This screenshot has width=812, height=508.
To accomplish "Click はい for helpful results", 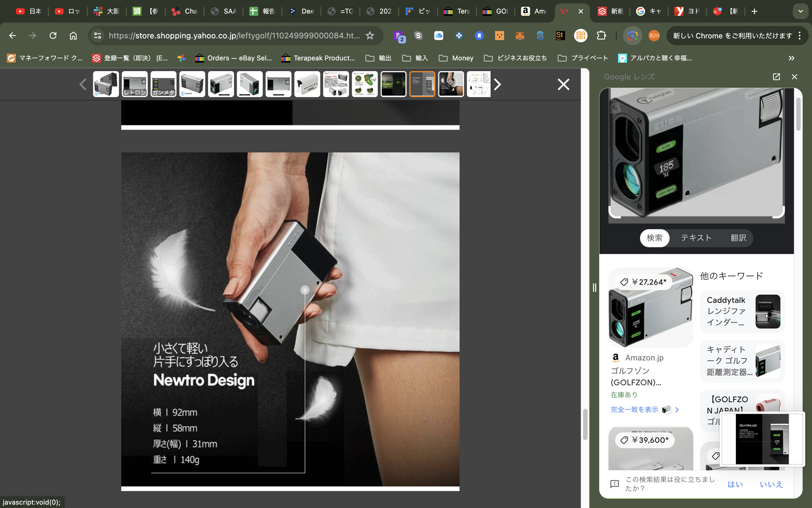I will click(735, 484).
